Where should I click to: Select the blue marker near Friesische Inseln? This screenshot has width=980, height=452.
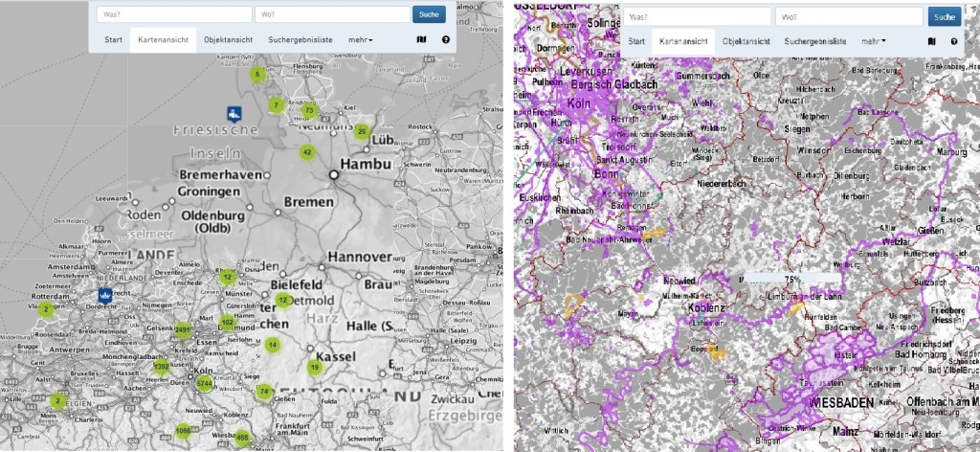234,113
